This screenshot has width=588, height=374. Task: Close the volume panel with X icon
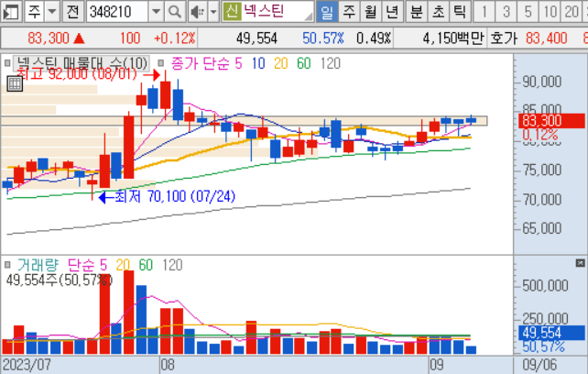(580, 263)
